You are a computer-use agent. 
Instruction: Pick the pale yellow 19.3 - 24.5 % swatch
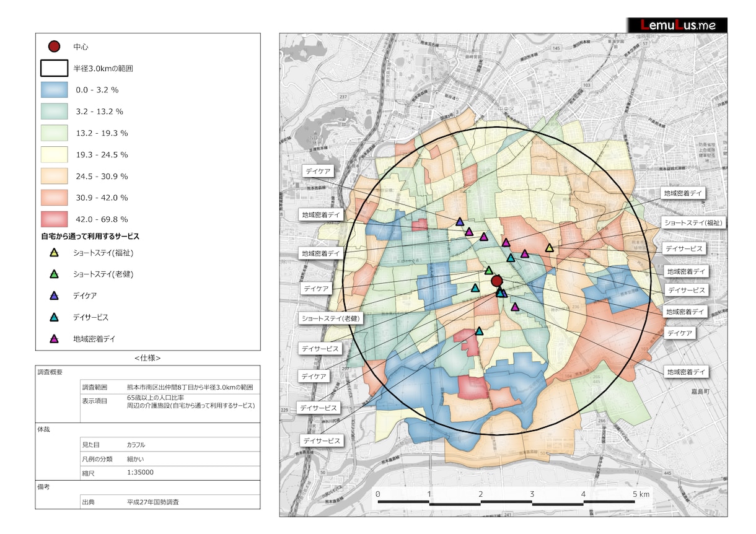coord(54,155)
